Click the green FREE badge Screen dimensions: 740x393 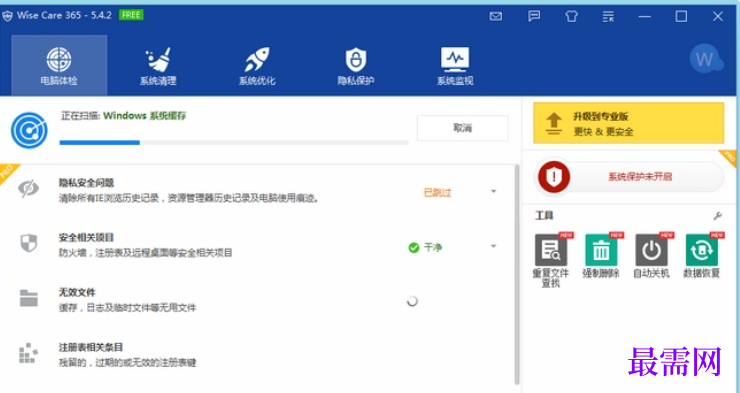click(131, 15)
